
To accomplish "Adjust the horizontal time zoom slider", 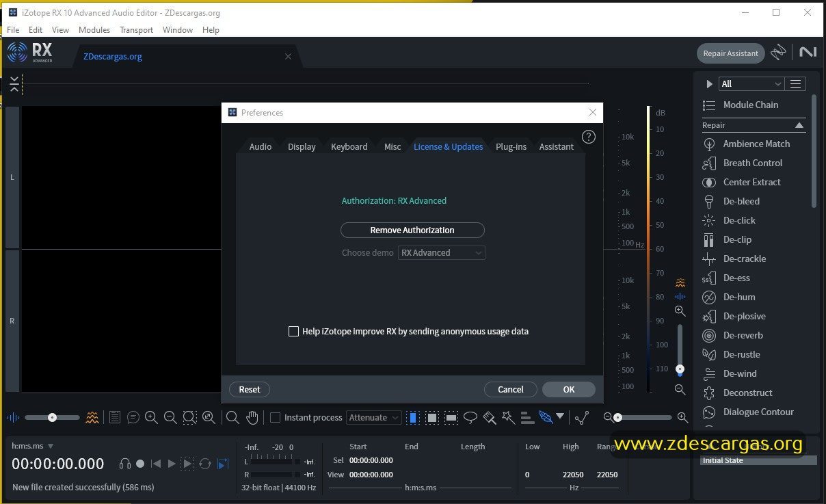I will (643, 417).
